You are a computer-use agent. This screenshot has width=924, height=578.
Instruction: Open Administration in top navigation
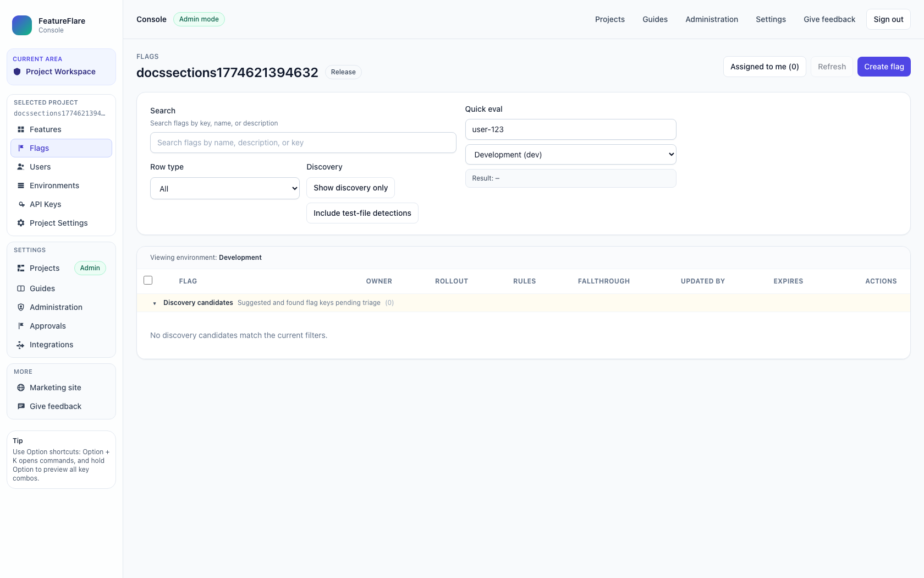712,19
